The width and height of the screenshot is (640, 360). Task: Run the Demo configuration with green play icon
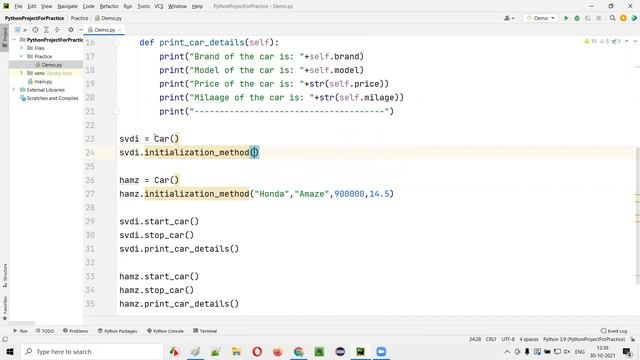tap(566, 18)
